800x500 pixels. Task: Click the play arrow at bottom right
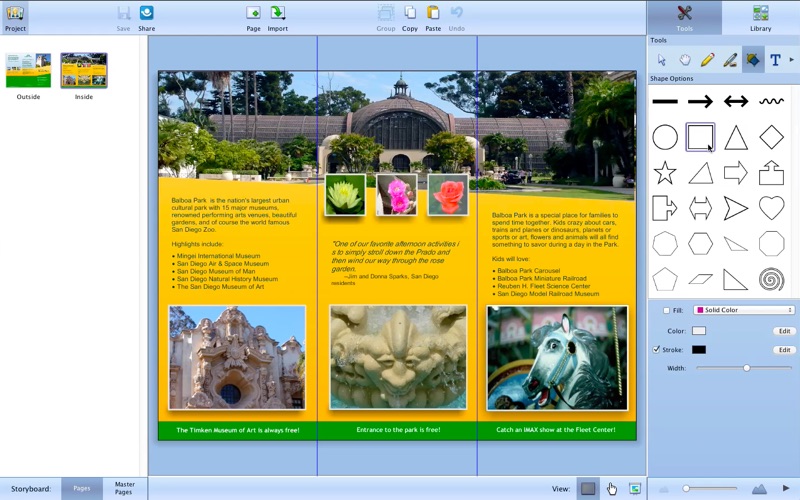(x=786, y=489)
